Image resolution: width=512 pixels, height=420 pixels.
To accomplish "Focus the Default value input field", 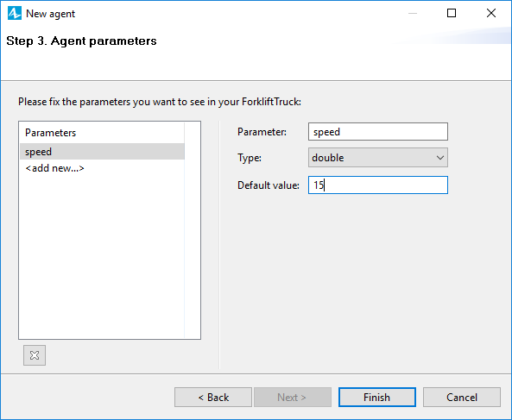I will coord(378,185).
